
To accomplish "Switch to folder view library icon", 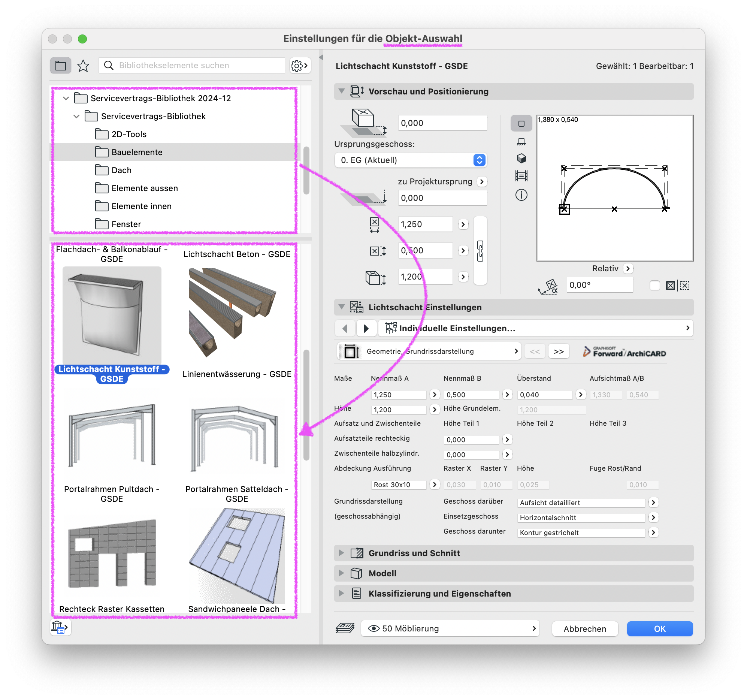I will [x=60, y=66].
